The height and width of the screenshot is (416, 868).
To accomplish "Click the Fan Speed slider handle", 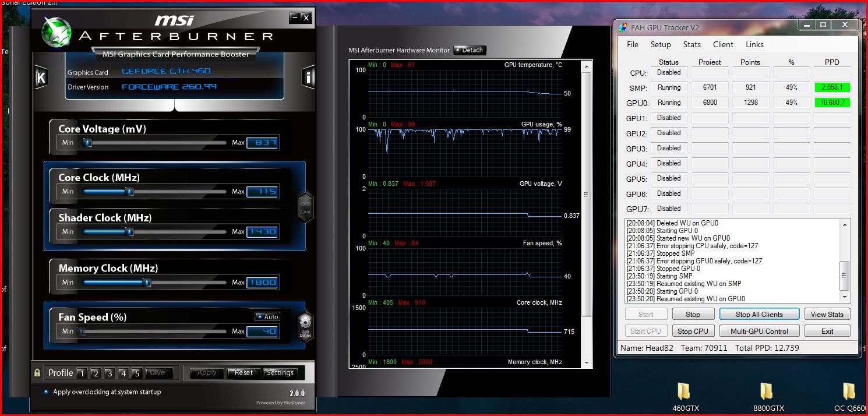I will (x=82, y=331).
